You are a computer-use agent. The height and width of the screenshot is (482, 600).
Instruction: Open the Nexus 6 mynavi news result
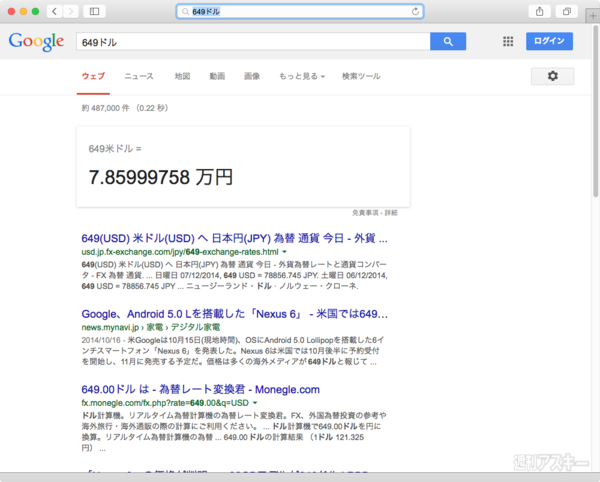coord(235,314)
